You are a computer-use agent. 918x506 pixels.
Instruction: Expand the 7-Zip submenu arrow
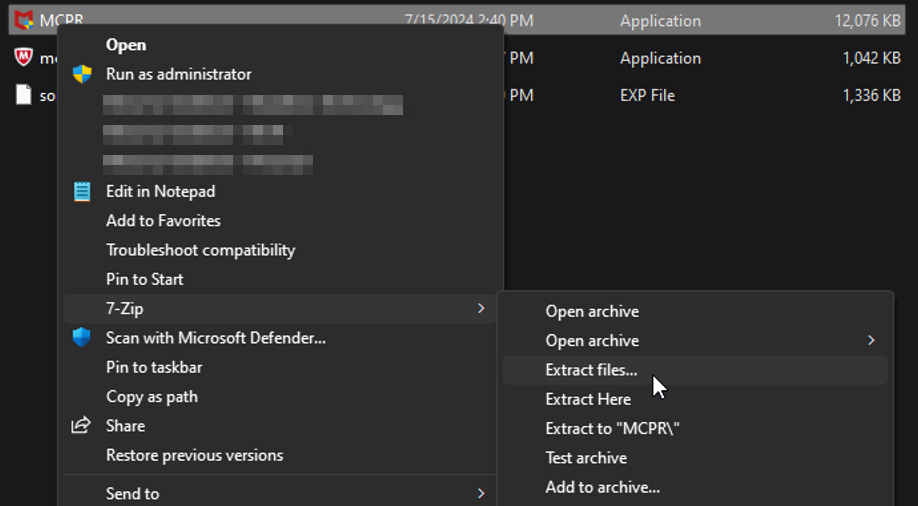(481, 309)
